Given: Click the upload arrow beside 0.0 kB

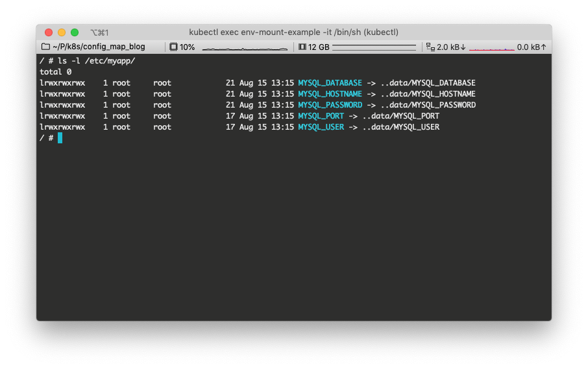Looking at the screenshot, I should point(543,47).
